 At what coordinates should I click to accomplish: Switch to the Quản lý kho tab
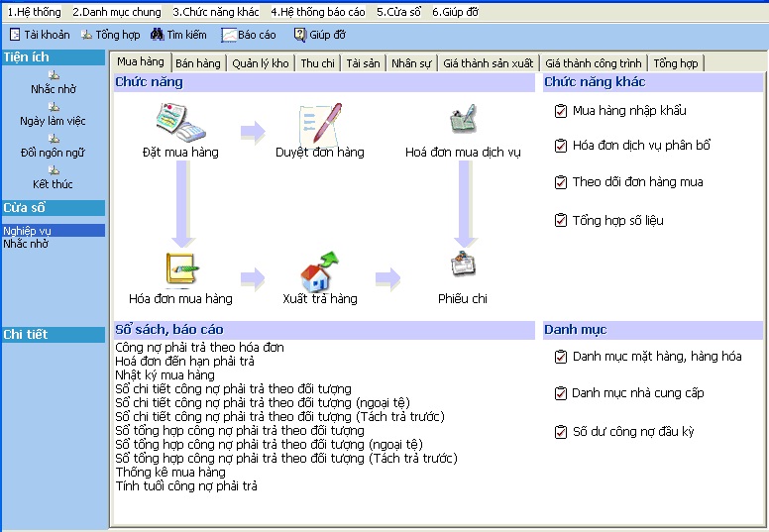click(x=261, y=63)
